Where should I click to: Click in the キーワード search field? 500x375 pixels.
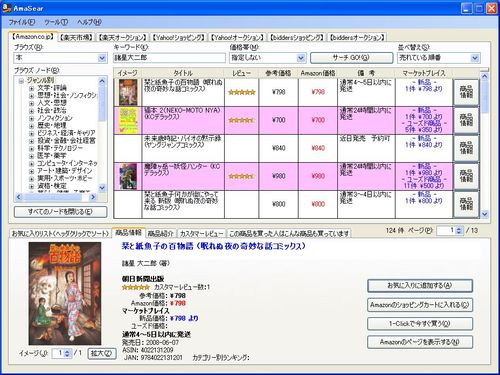tap(169, 58)
